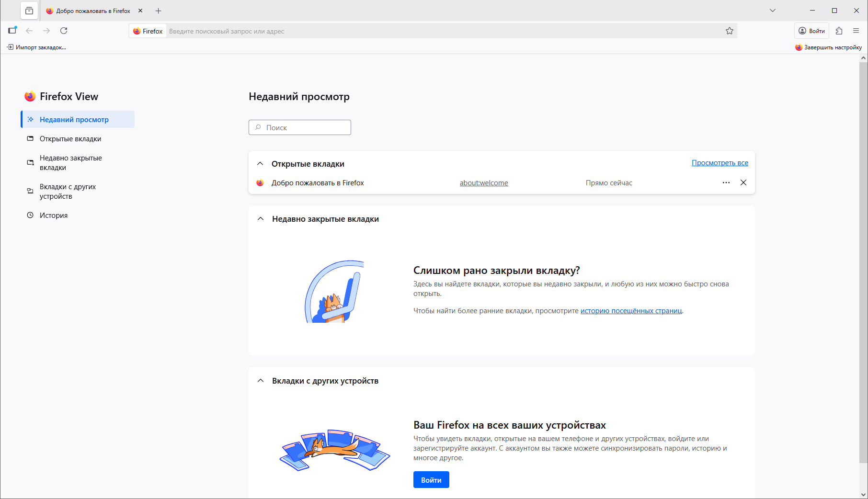This screenshot has height=499, width=868.
Task: Go back one page
Action: 29,31
